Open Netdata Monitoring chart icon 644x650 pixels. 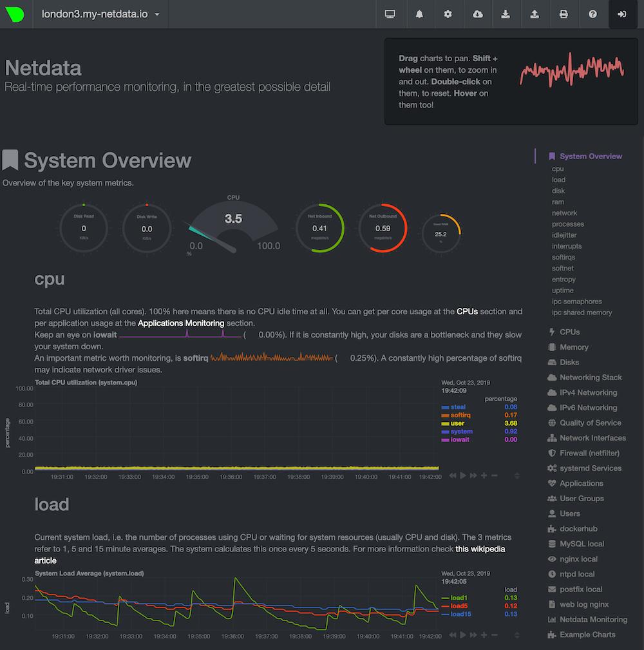point(551,620)
